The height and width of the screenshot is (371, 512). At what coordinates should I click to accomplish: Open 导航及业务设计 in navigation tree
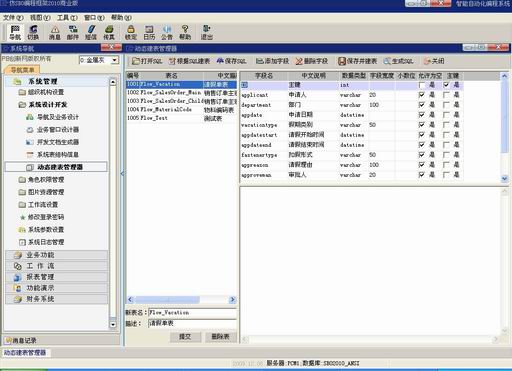click(x=53, y=117)
